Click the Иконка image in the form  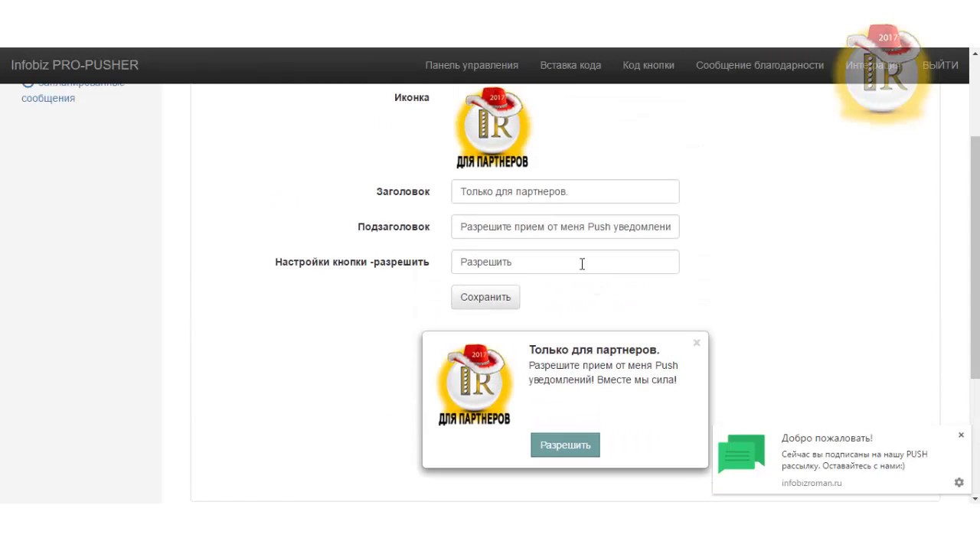coord(492,128)
